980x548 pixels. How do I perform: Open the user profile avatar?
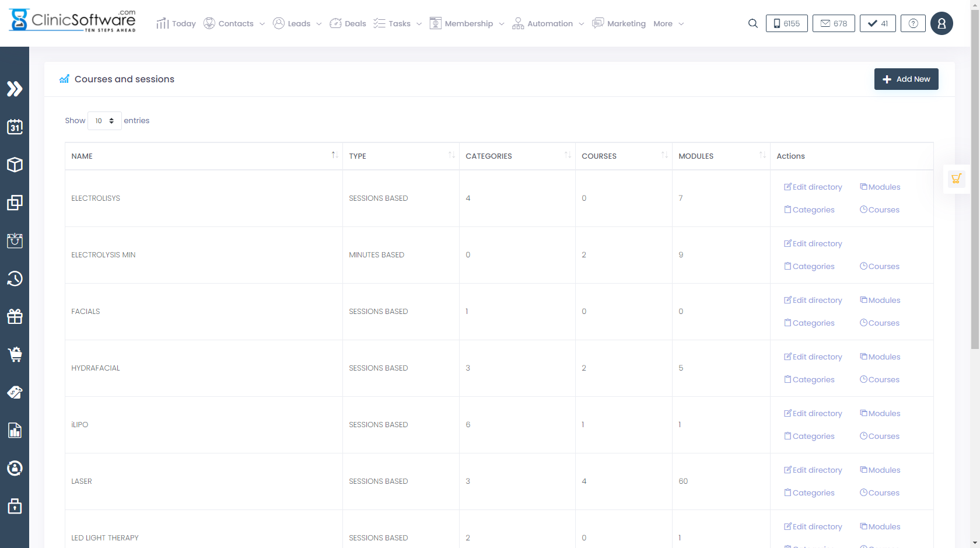(941, 23)
